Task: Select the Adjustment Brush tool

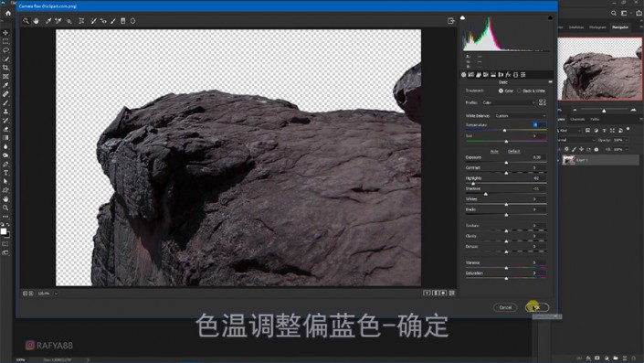Action: point(113,21)
